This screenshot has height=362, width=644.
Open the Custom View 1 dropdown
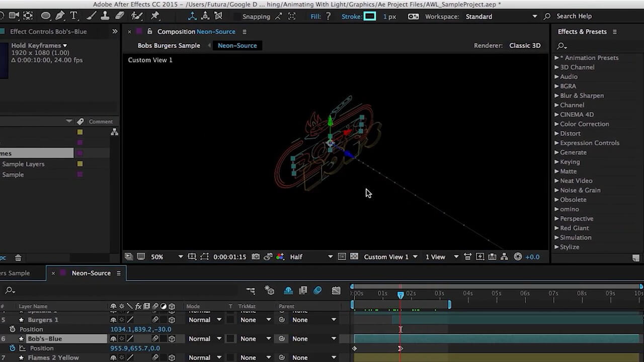click(x=390, y=257)
